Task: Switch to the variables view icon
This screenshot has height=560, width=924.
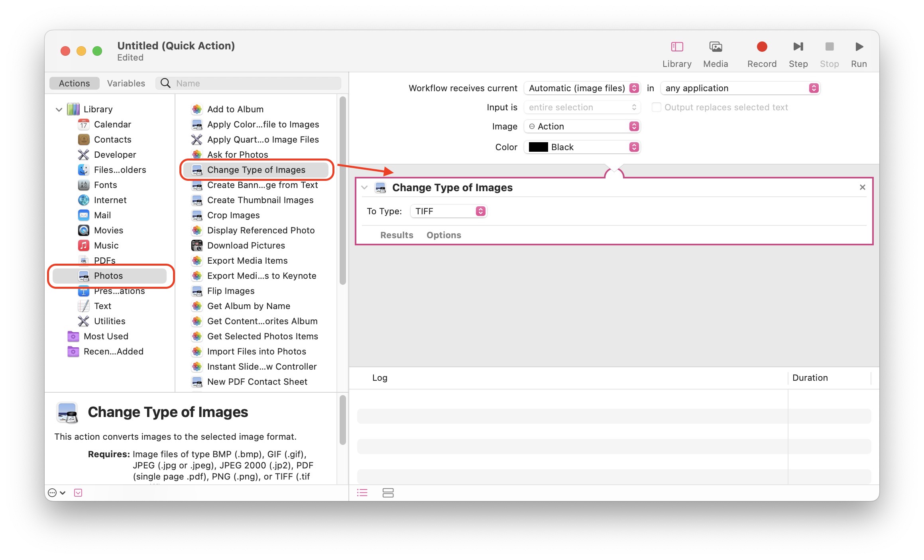Action: click(x=388, y=493)
